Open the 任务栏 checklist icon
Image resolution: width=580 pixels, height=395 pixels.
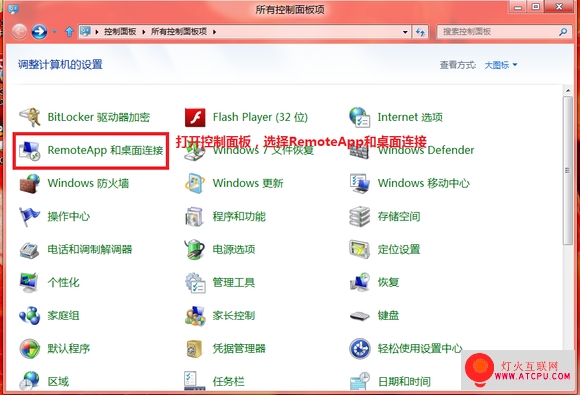point(195,381)
